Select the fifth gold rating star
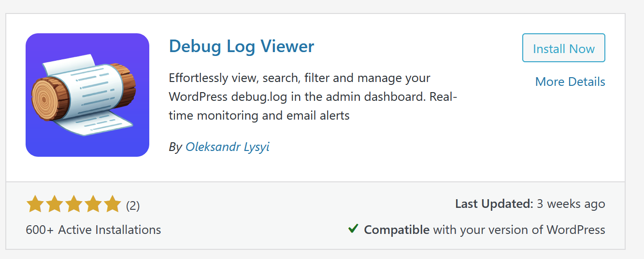 tap(112, 204)
